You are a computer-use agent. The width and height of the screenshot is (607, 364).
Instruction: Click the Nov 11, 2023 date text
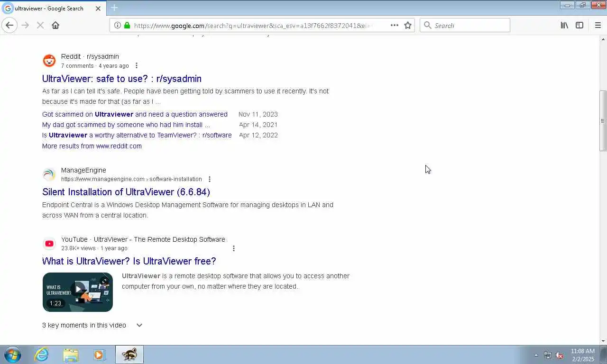point(258,114)
